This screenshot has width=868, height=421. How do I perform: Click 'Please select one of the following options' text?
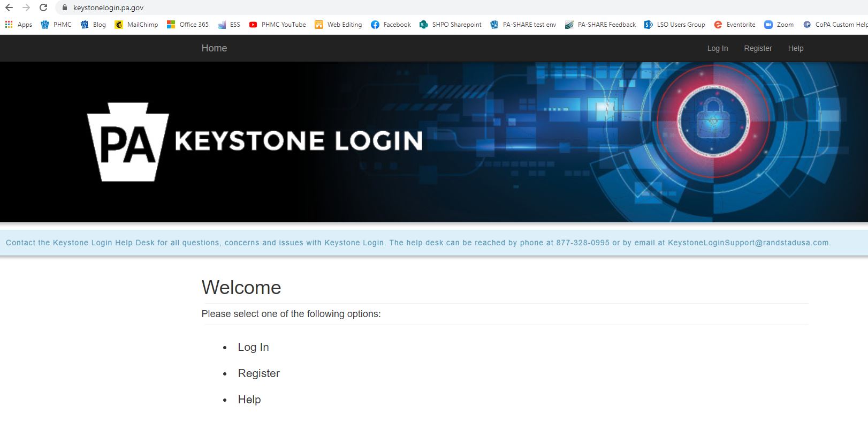[x=291, y=314]
